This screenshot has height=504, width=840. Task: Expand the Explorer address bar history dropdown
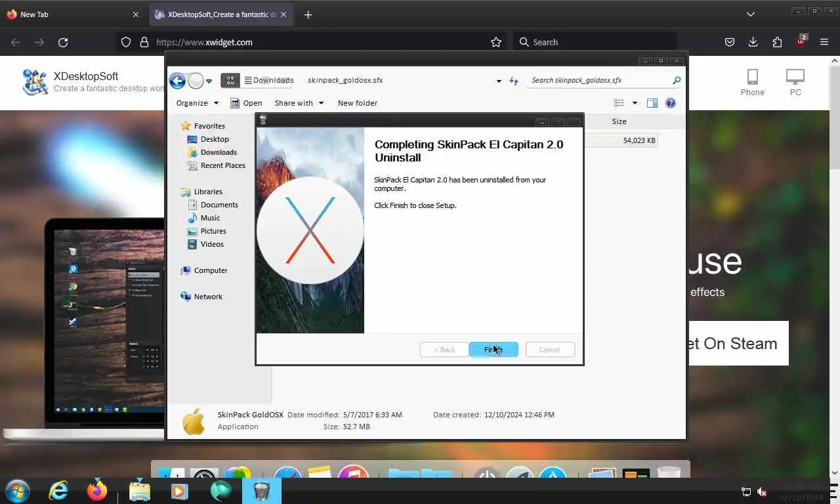click(499, 81)
